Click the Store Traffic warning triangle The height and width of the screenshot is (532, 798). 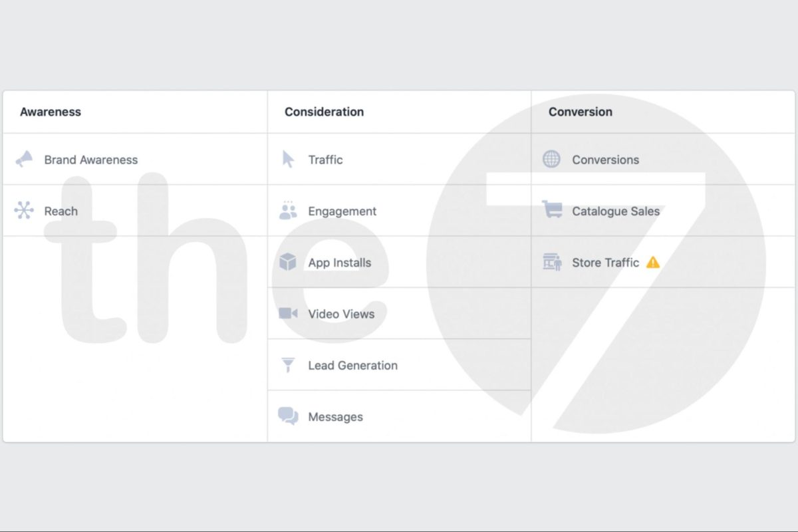[653, 262]
